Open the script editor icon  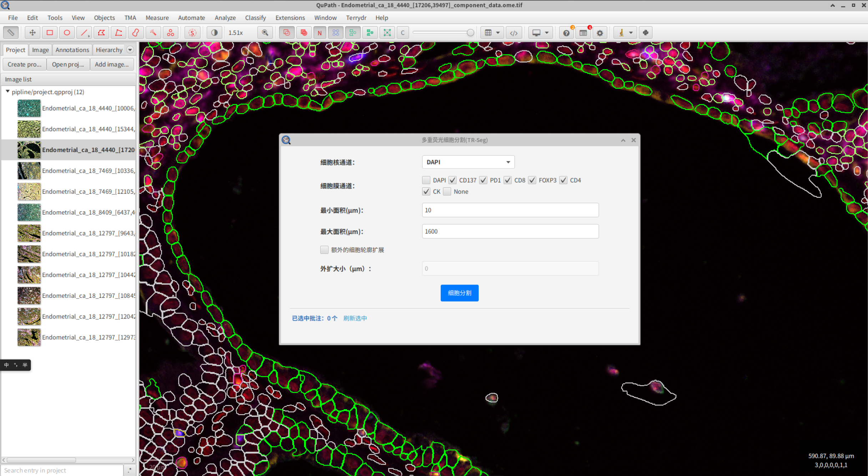(x=514, y=33)
